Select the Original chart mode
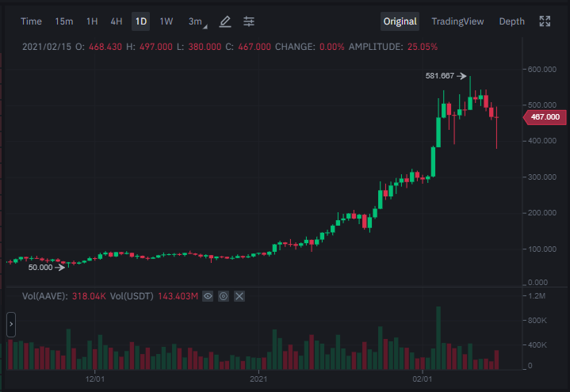This screenshot has width=570, height=392. pyautogui.click(x=400, y=21)
